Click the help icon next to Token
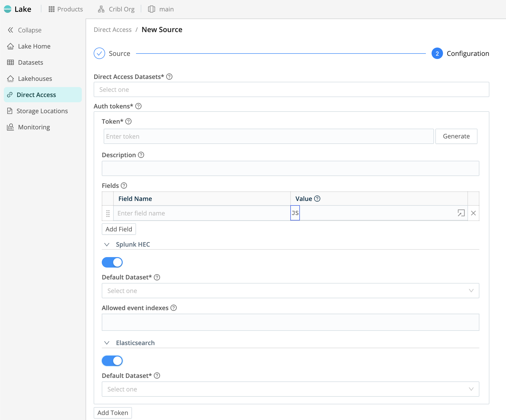Image resolution: width=506 pixels, height=420 pixels. tap(128, 122)
